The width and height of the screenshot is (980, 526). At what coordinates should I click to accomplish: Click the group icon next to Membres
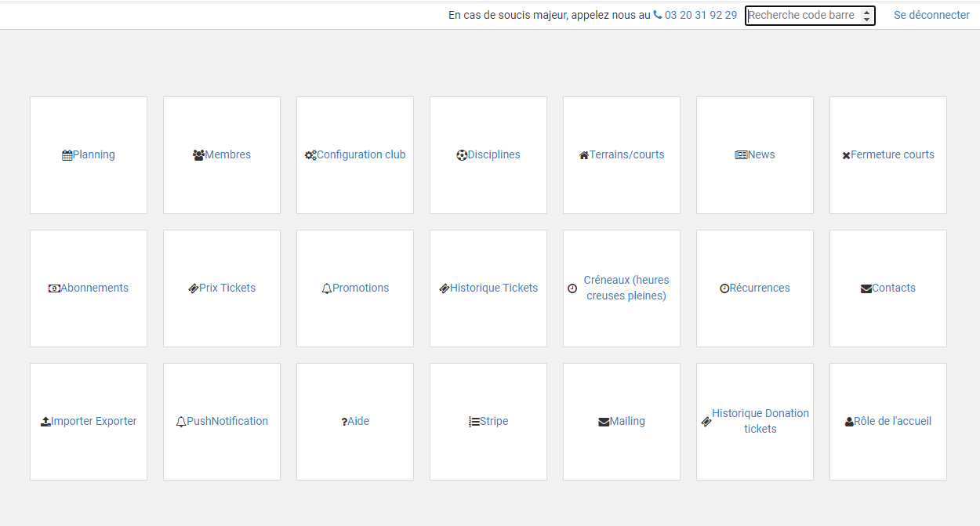click(198, 155)
